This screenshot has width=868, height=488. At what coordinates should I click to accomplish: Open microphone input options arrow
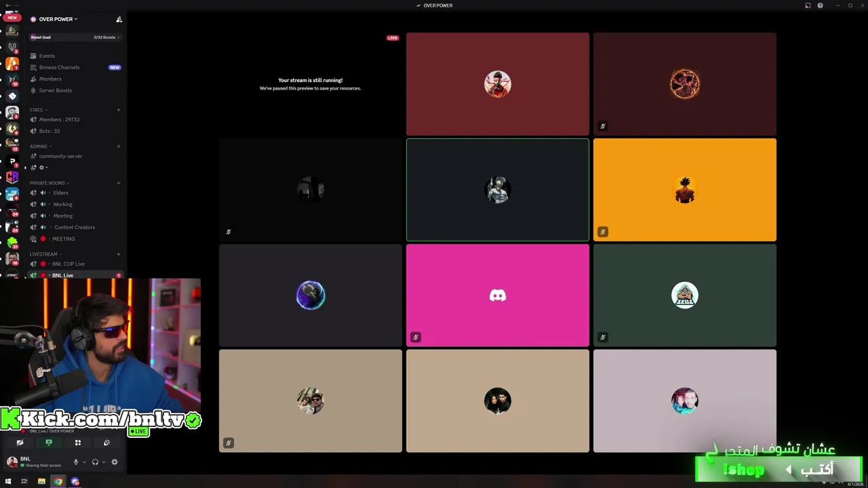point(84,462)
